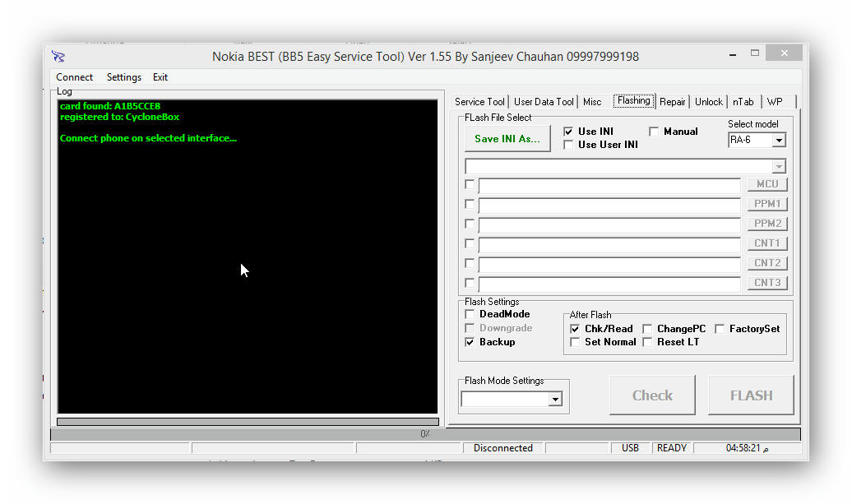The height and width of the screenshot is (504, 852).
Task: Click into the MCU file path field
Action: [609, 186]
